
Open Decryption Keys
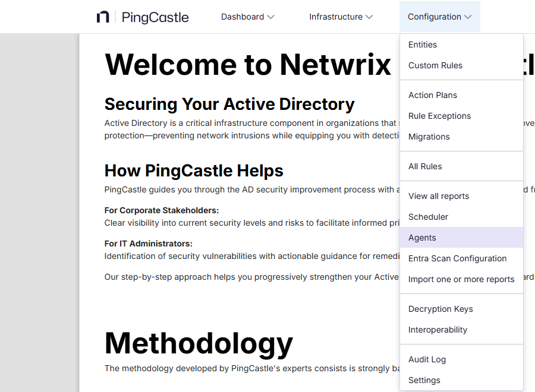(x=461, y=309)
